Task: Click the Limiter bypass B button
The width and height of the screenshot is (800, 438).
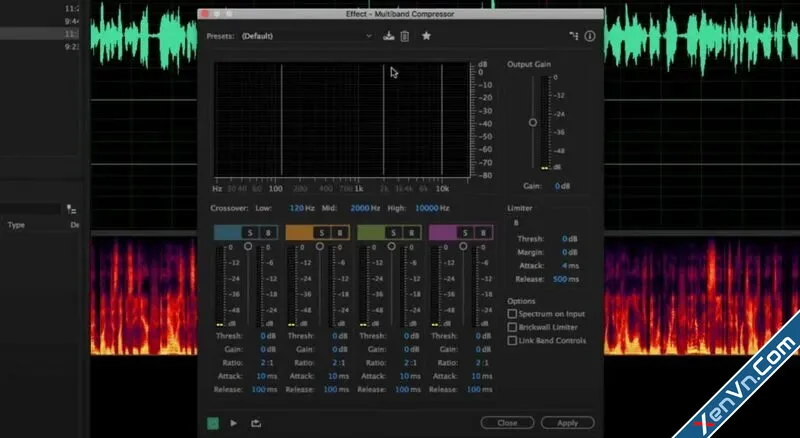Action: pos(516,223)
